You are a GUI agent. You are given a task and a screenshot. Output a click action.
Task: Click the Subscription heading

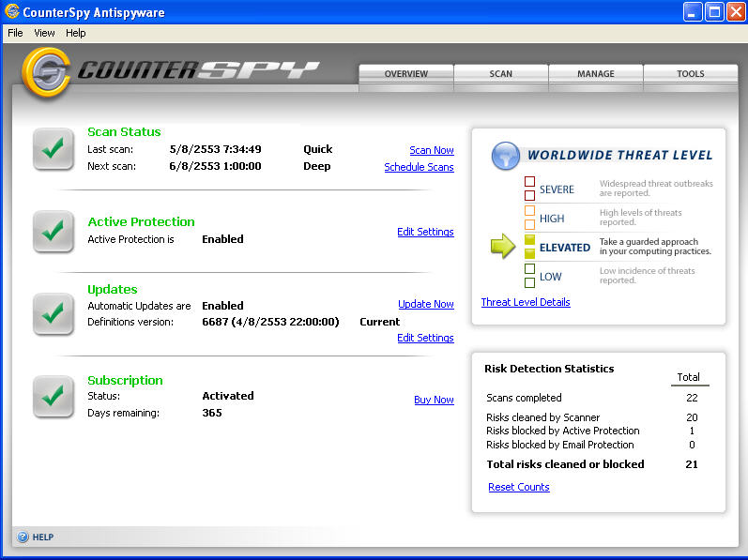coord(125,380)
